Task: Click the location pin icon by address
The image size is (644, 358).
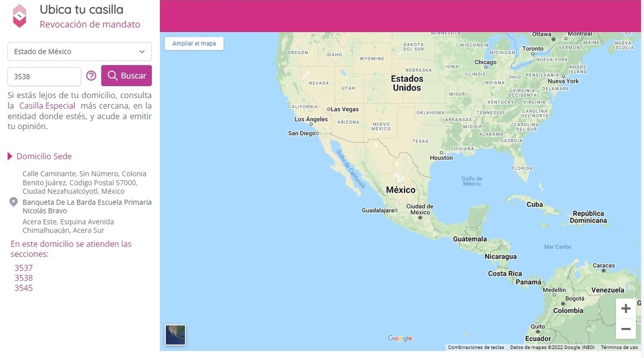Action: (14, 202)
